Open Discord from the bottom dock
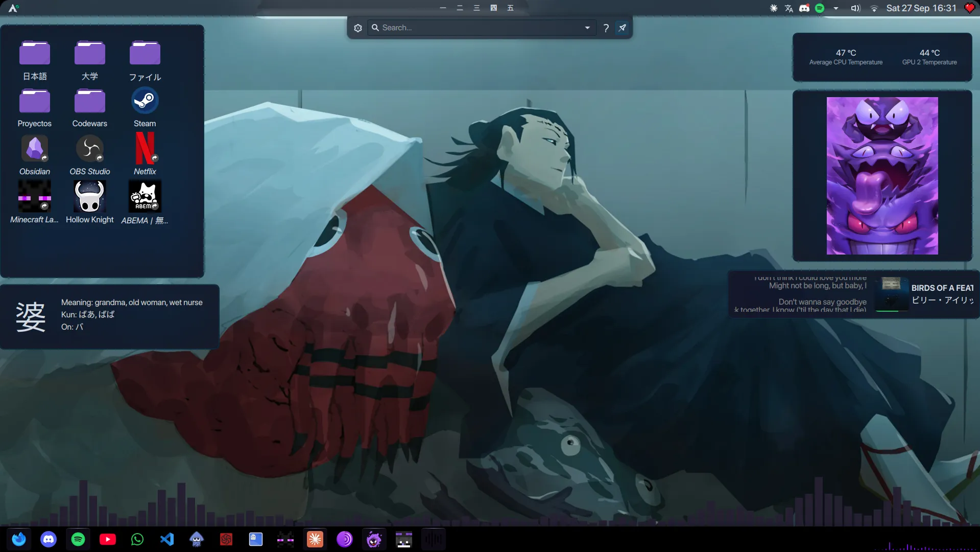 (x=49, y=539)
